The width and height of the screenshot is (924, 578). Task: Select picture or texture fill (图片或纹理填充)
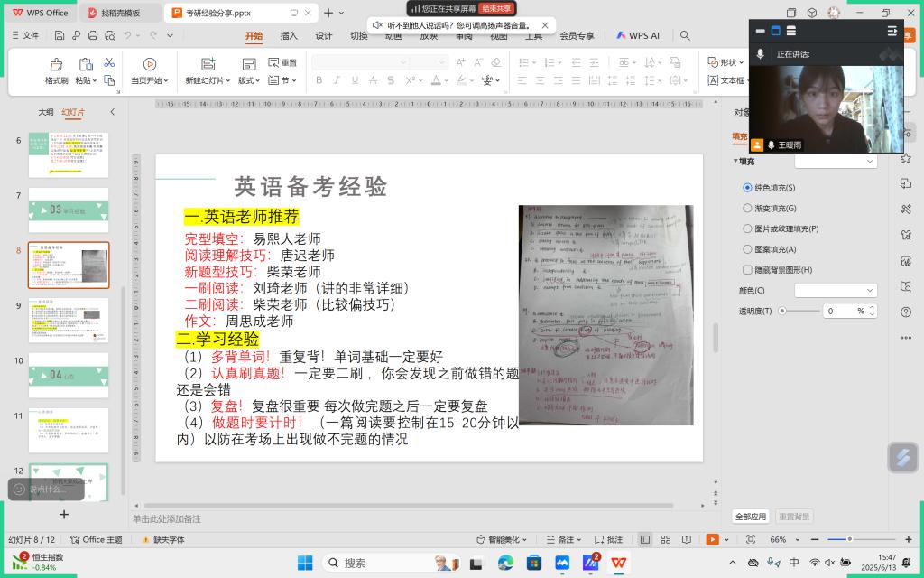point(747,228)
